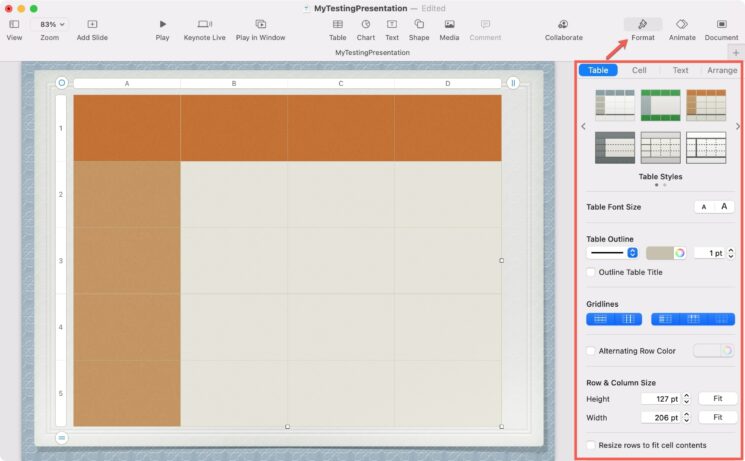Click the add-row handle at bottom left

pyautogui.click(x=61, y=438)
